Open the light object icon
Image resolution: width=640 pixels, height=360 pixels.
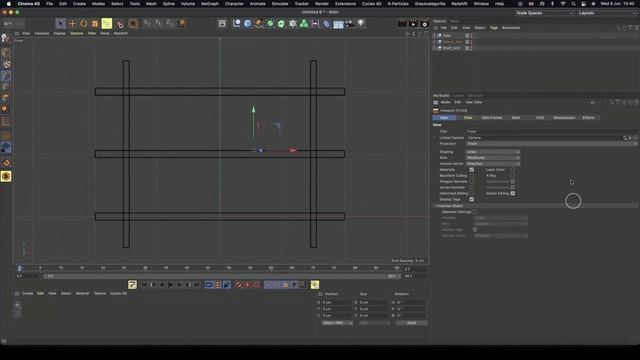[361, 23]
